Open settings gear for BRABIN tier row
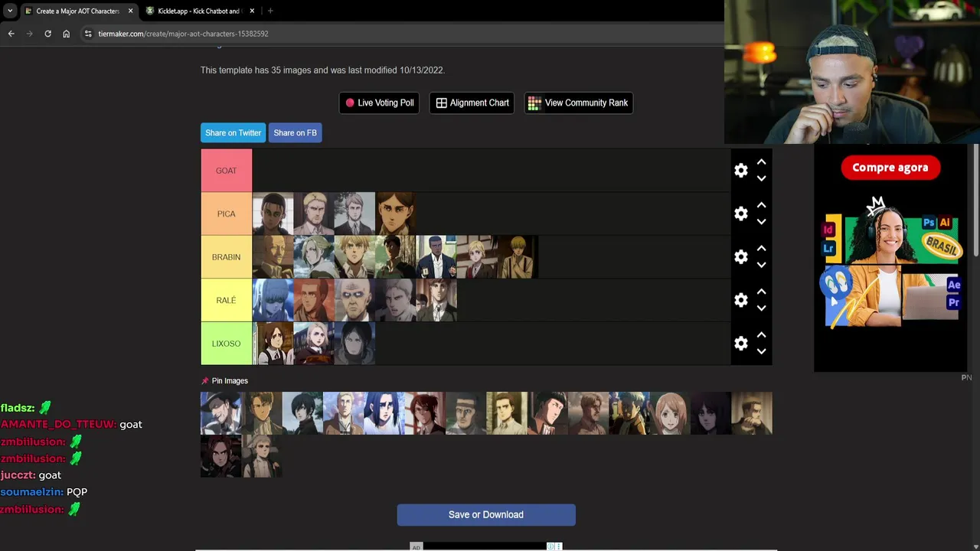Image resolution: width=980 pixels, height=551 pixels. tap(740, 257)
